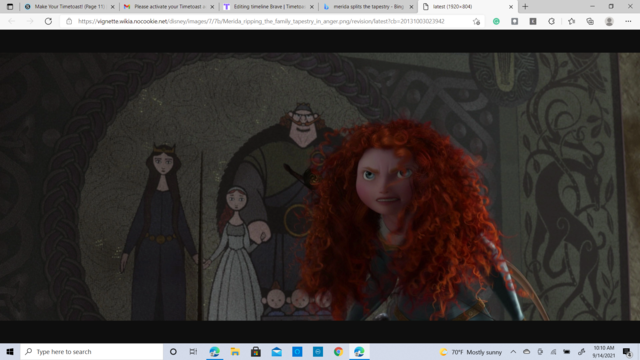
Task: Open the Windows Start menu
Action: [10, 351]
